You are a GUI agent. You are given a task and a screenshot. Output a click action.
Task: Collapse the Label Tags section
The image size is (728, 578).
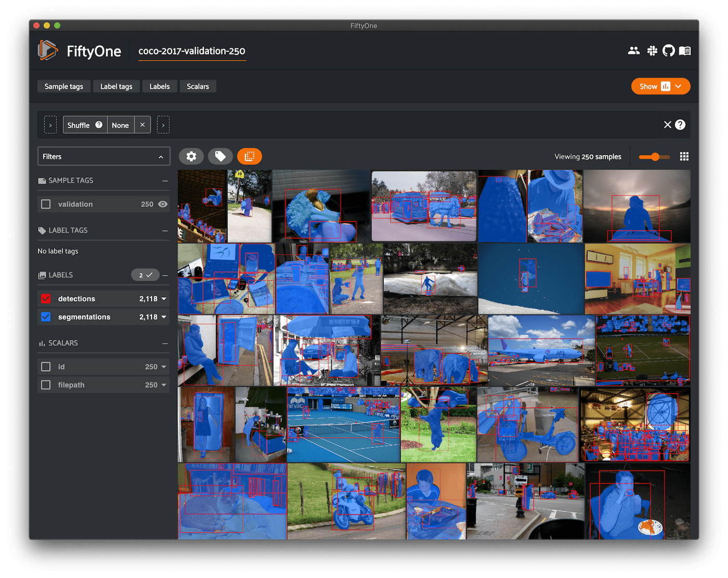coord(165,231)
